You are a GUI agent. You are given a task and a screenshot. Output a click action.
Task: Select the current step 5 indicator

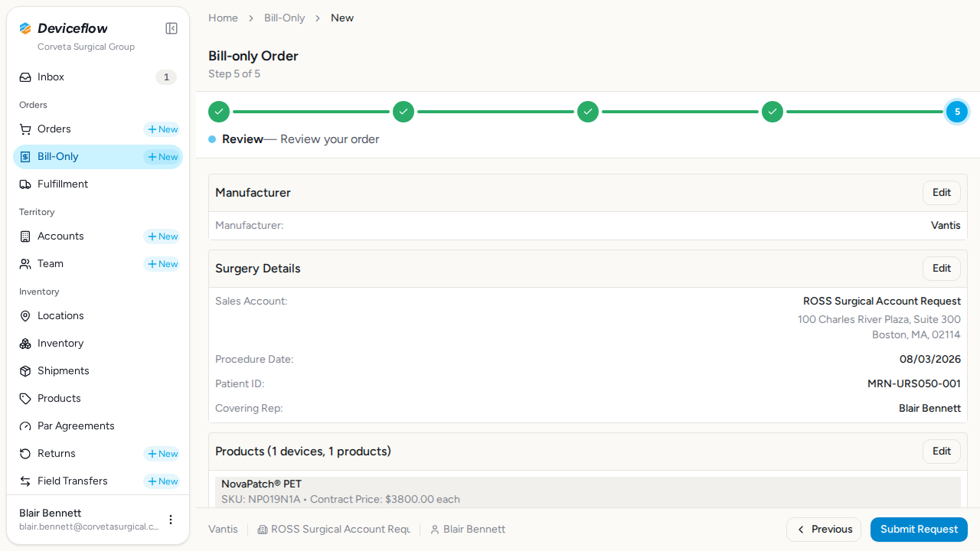957,112
